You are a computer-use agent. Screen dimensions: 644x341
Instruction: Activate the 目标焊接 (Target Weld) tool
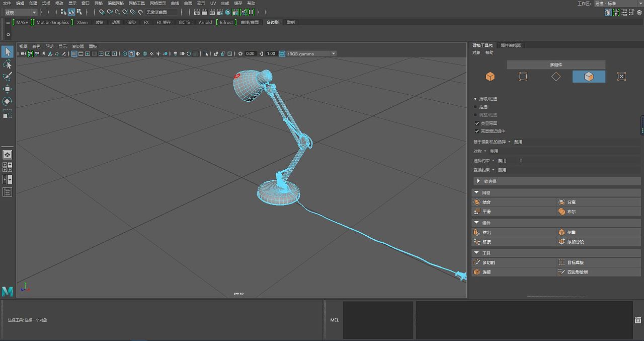599,262
